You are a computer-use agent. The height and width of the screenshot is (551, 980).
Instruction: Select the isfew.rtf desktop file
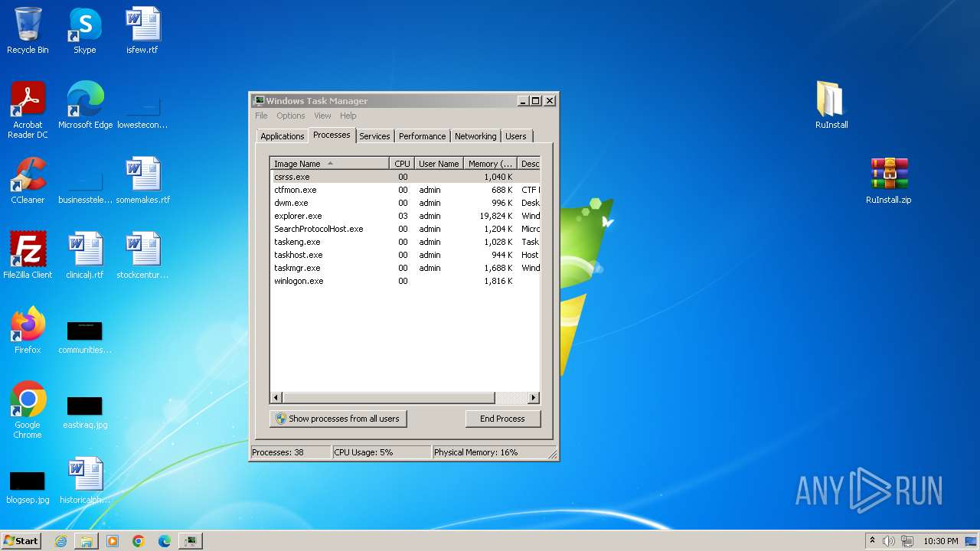[142, 31]
